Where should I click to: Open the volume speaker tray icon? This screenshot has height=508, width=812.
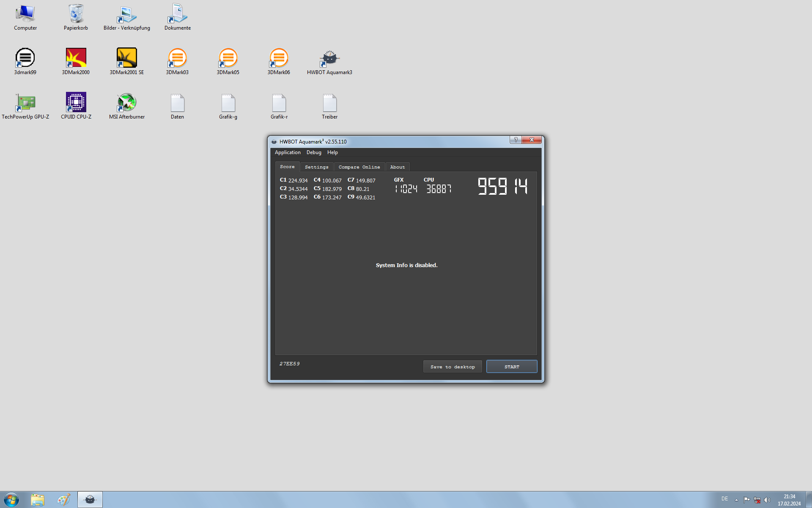click(x=767, y=500)
